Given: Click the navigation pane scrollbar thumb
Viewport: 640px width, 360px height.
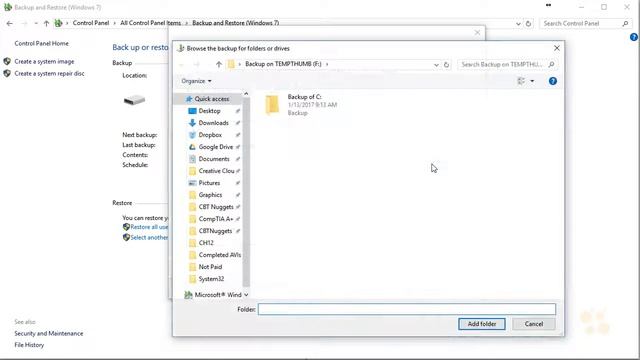Looking at the screenshot, I should pos(246,192).
